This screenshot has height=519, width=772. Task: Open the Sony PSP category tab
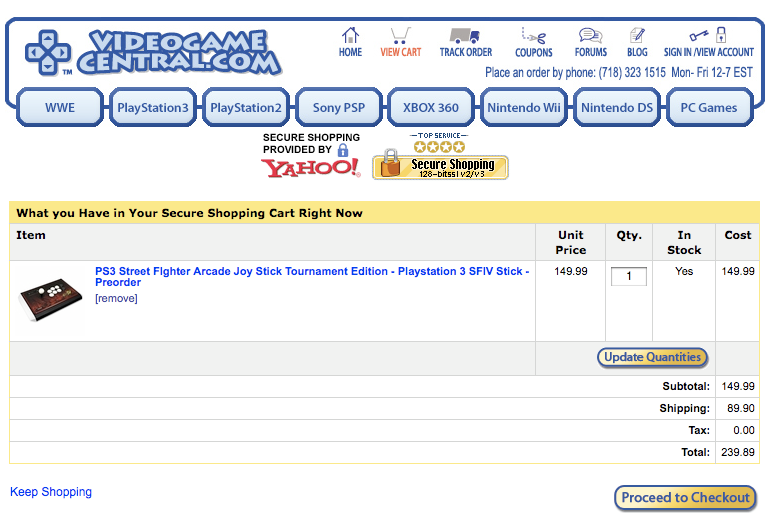(x=339, y=107)
